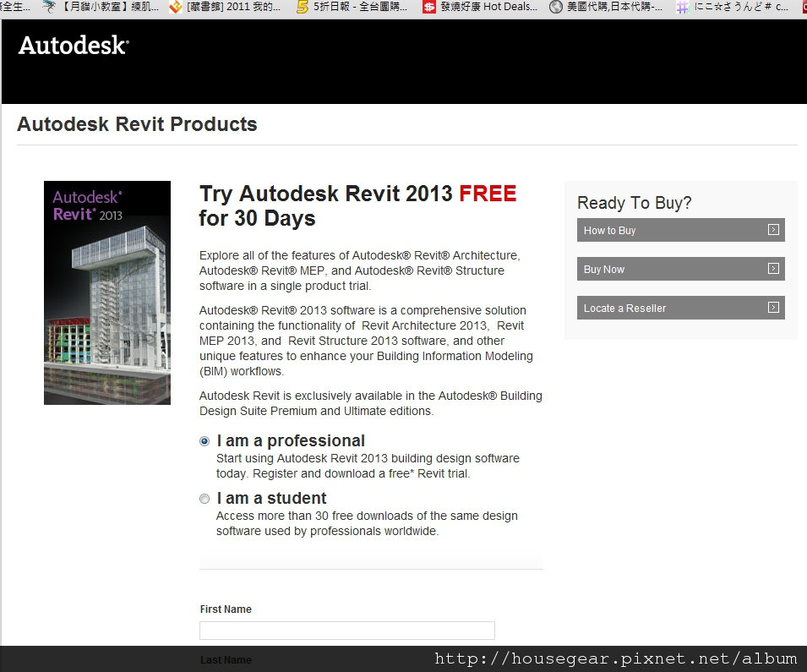This screenshot has height=672, width=807.
Task: Click the 5折日報 bookmark favicon
Action: click(303, 7)
